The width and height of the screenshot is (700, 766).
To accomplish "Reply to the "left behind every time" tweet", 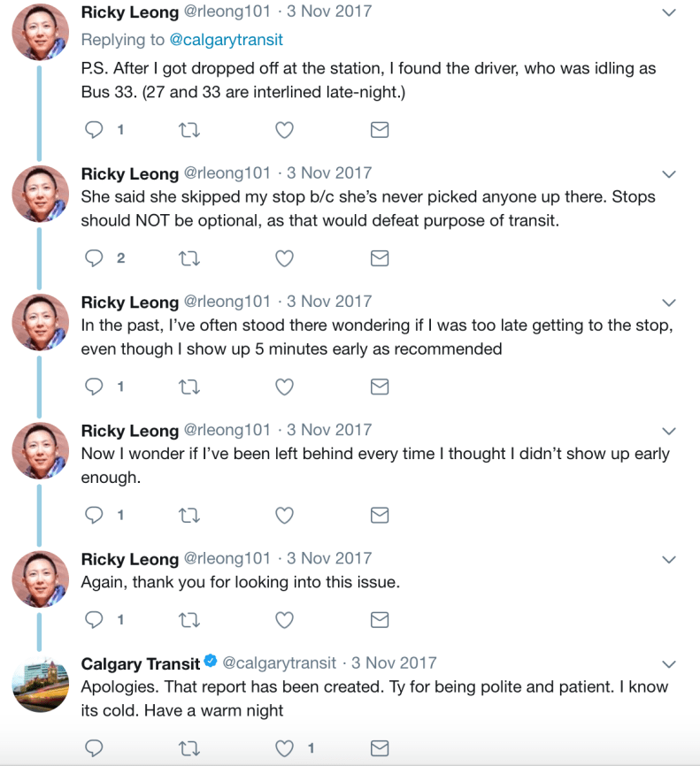I will pyautogui.click(x=93, y=514).
